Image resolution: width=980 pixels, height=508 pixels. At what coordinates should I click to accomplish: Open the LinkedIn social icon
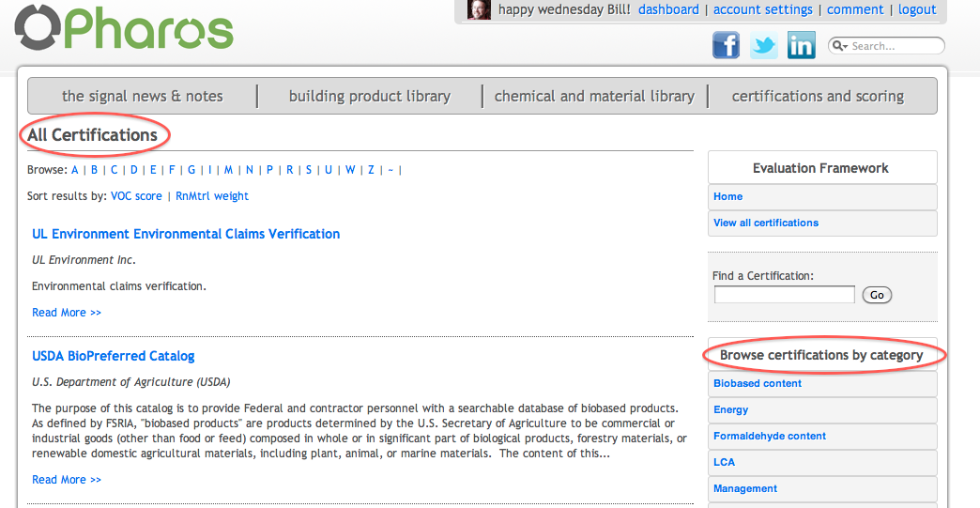[801, 45]
